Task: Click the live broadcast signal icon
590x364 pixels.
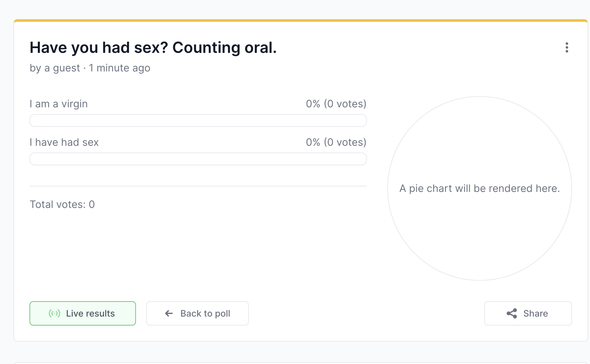Action: pyautogui.click(x=55, y=313)
